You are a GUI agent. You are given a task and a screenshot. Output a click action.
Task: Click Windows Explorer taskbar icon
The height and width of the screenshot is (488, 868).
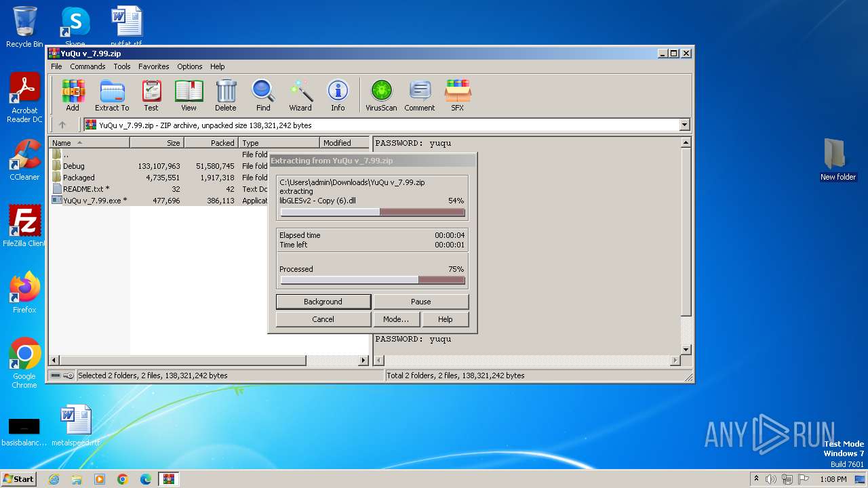point(77,479)
